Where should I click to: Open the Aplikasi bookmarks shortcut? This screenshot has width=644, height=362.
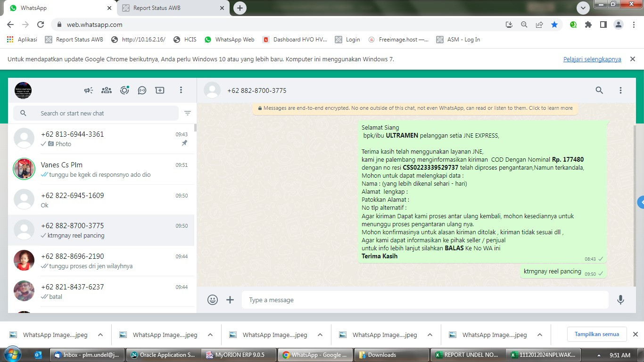click(x=22, y=40)
